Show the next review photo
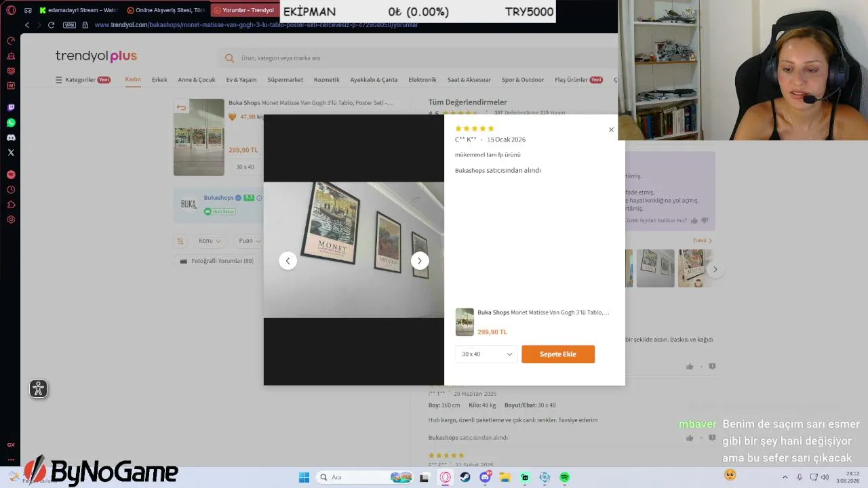This screenshot has height=488, width=868. pyautogui.click(x=420, y=261)
